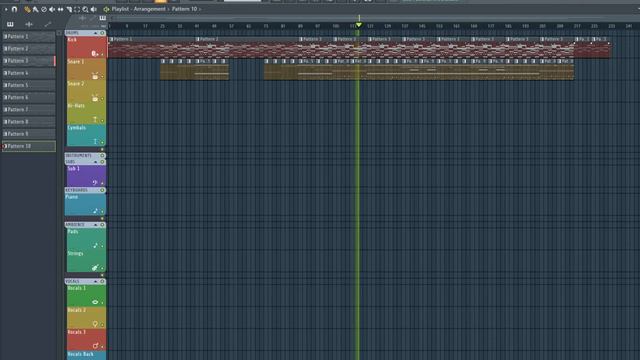Image resolution: width=640 pixels, height=360 pixels.
Task: Show audio clips in the picker panel
Action: (x=29, y=24)
